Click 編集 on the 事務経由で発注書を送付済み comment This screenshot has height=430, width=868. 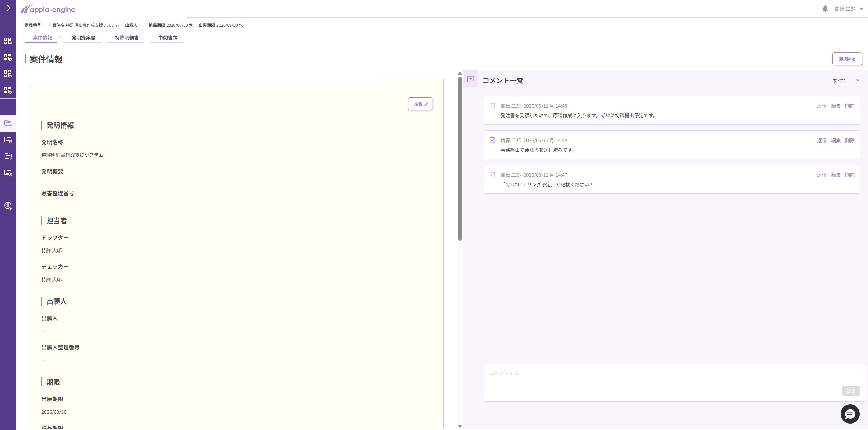[x=836, y=140]
